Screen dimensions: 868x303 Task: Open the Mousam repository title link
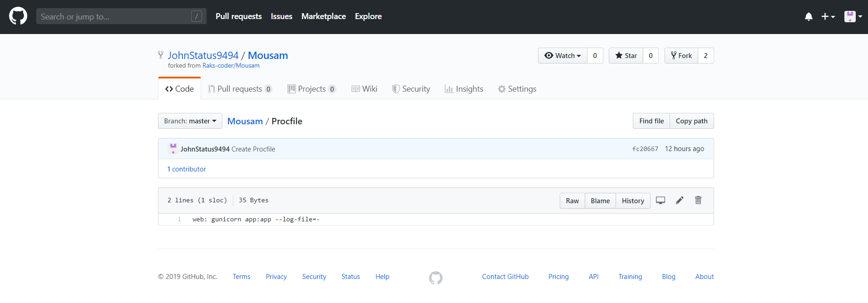(268, 55)
